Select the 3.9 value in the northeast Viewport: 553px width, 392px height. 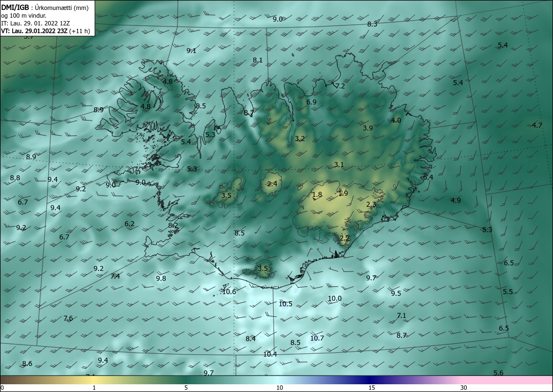tap(368, 128)
